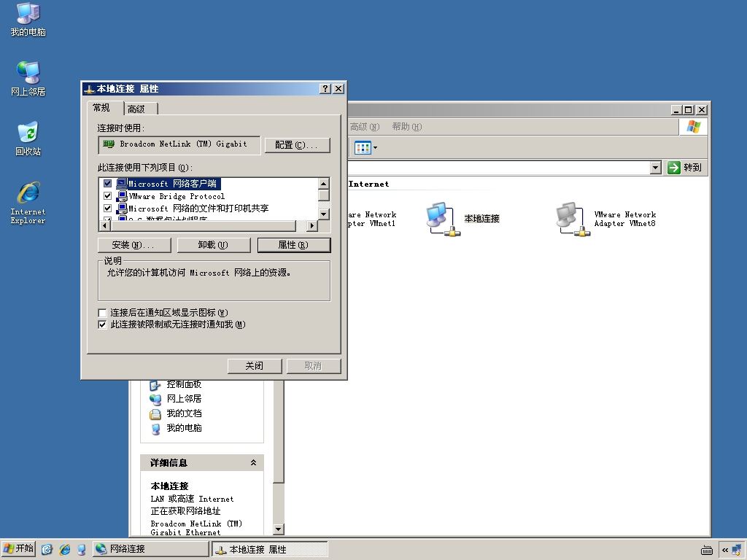Click the 我的电脑 icon in side panel
The image size is (747, 560).
point(155,429)
